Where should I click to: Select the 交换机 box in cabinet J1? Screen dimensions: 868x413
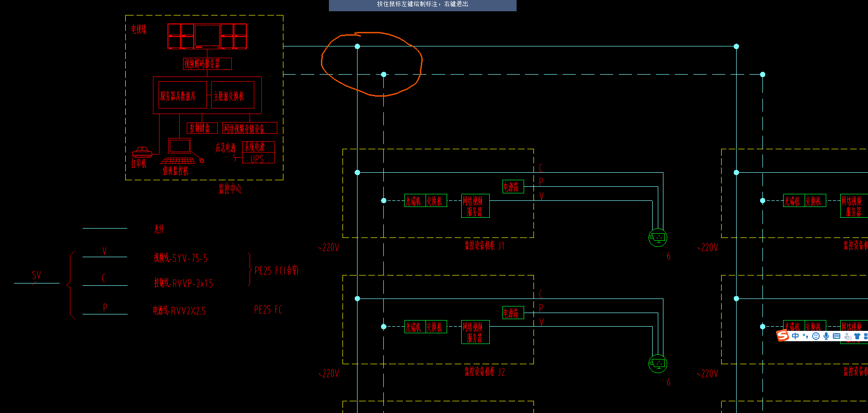click(x=436, y=201)
